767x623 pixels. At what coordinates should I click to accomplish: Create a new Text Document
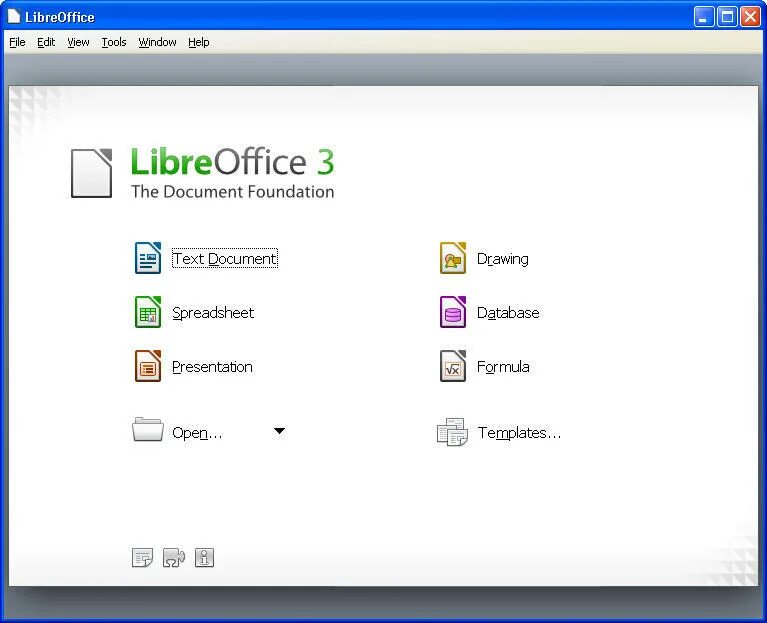(225, 258)
